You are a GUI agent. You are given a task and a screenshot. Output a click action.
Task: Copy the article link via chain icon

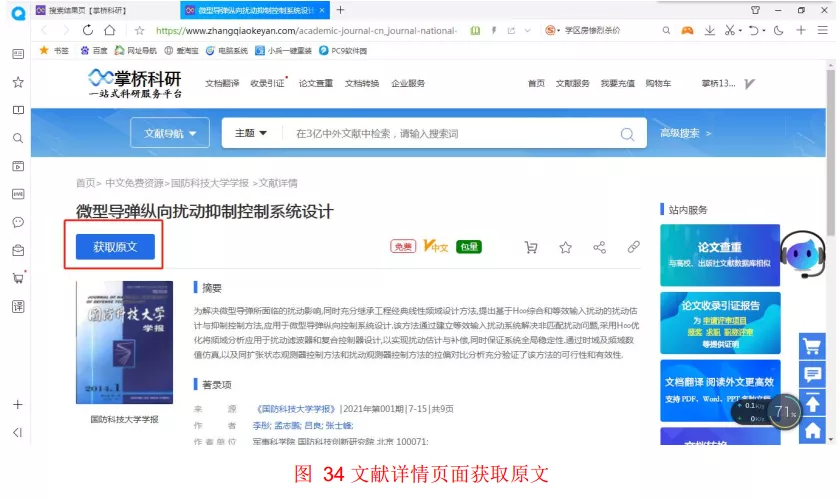pyautogui.click(x=633, y=247)
